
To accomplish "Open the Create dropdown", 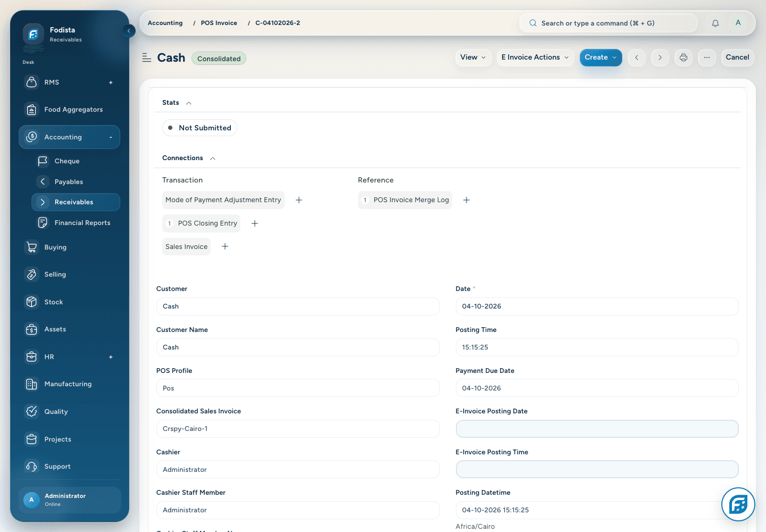I will [601, 57].
